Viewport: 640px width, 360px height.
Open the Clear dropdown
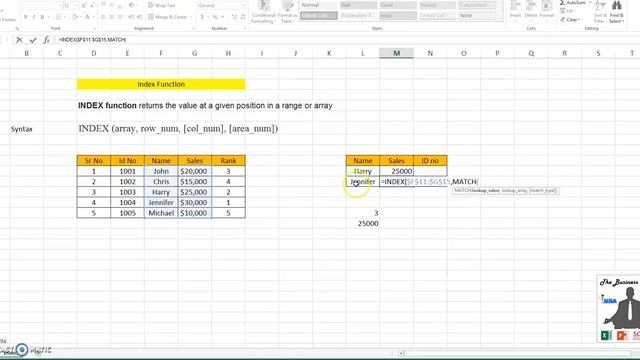point(571,20)
